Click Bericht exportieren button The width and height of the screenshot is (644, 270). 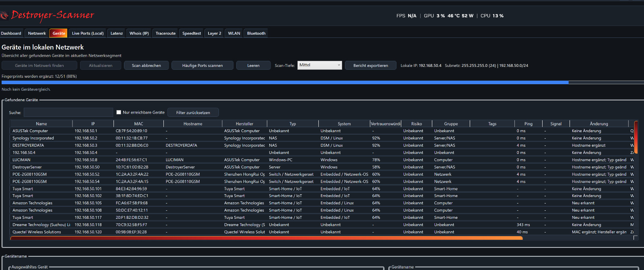click(x=371, y=65)
